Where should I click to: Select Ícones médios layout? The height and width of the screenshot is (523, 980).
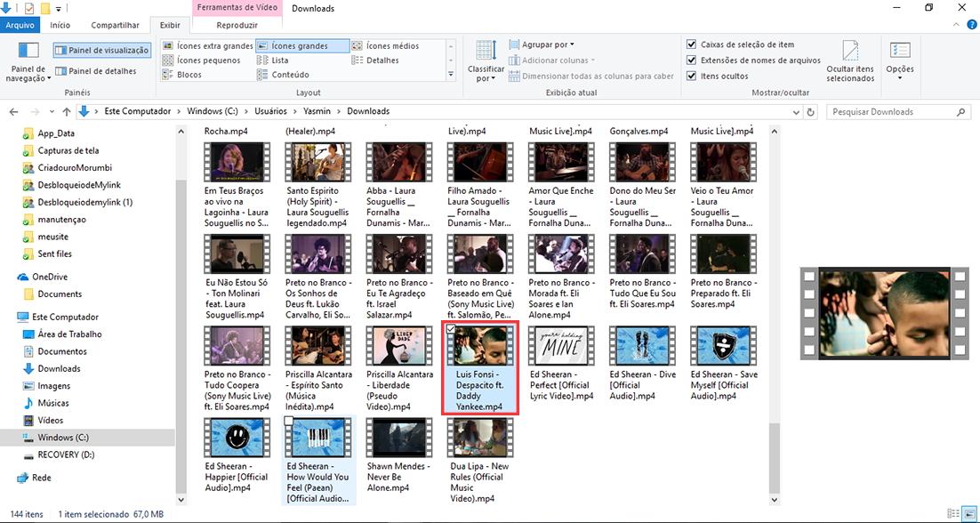coord(386,46)
